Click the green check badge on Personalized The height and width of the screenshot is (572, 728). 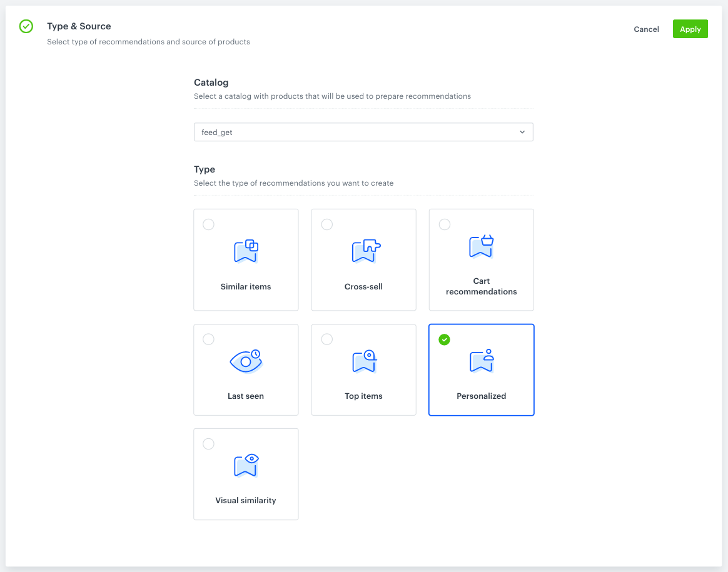[x=444, y=339]
